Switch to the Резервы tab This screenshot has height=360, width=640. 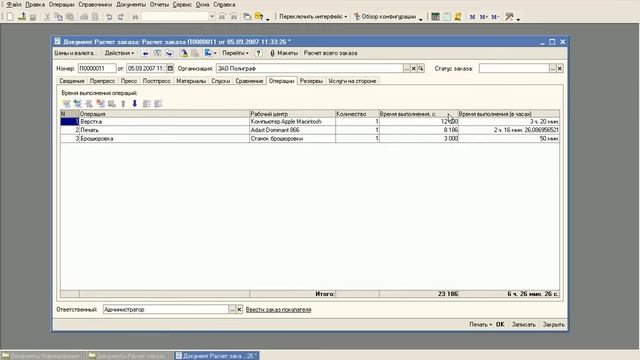click(311, 81)
